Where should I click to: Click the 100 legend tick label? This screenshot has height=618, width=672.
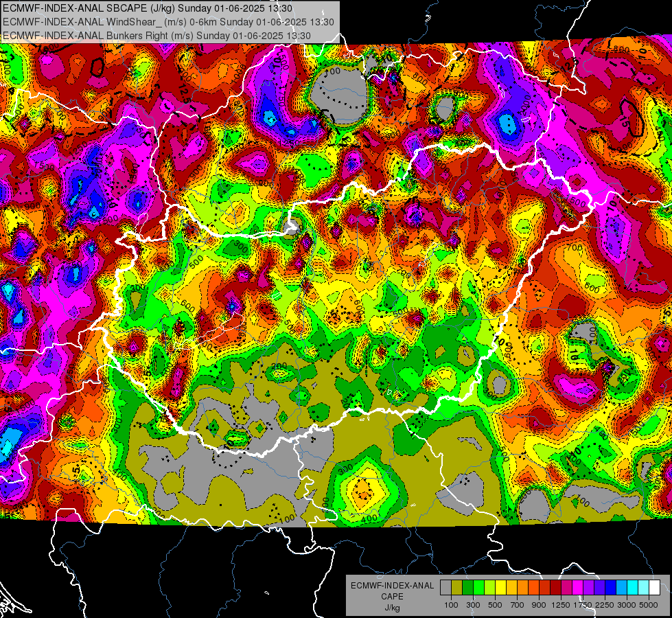451,605
